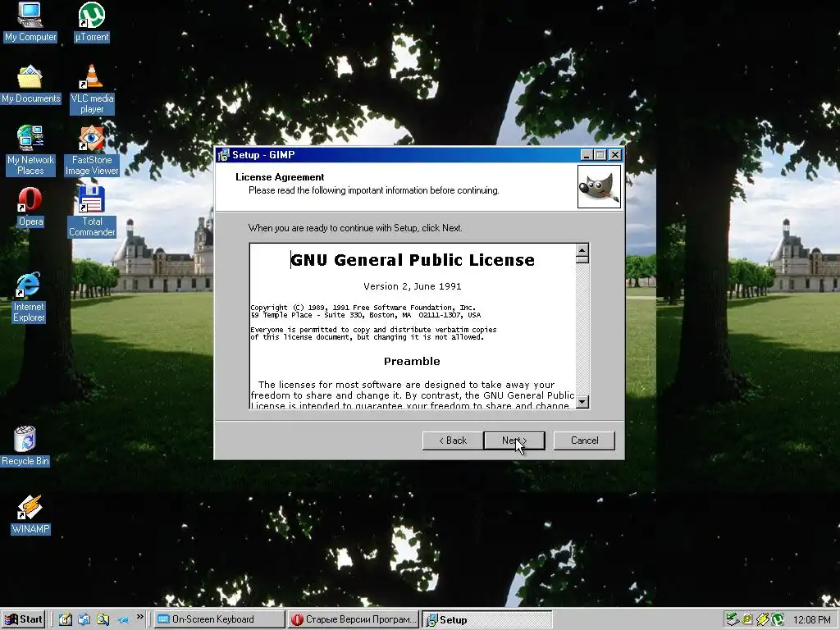Screen dimensions: 840x630
Task: Open the Start menu
Action: [23, 619]
